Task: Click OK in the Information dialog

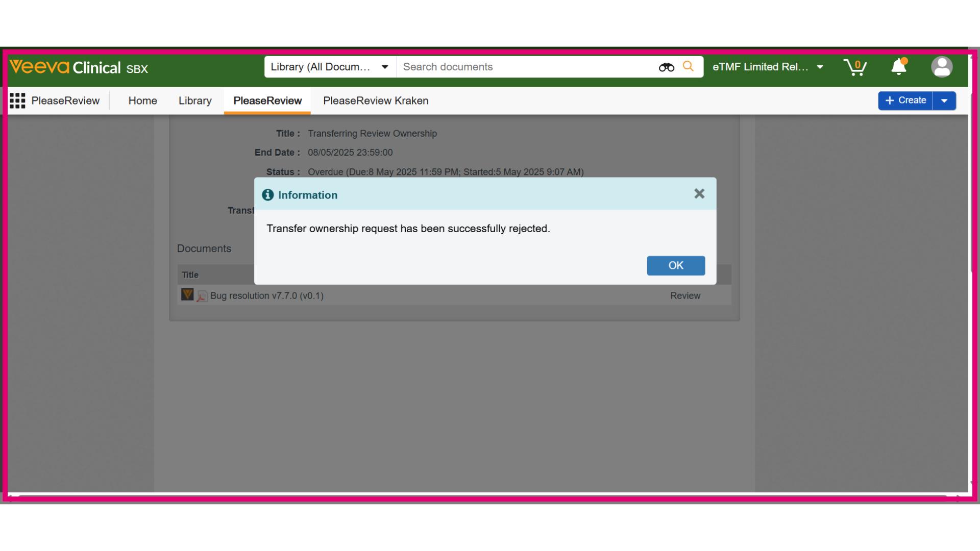Action: pyautogui.click(x=676, y=265)
